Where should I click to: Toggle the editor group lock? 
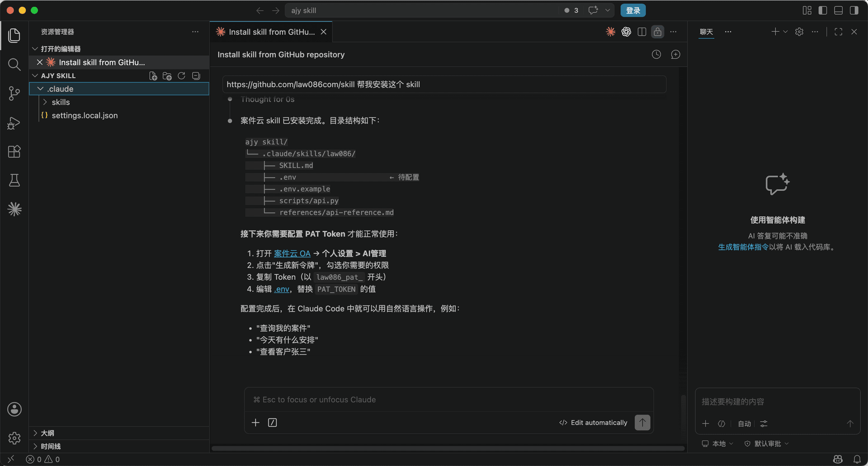[658, 32]
